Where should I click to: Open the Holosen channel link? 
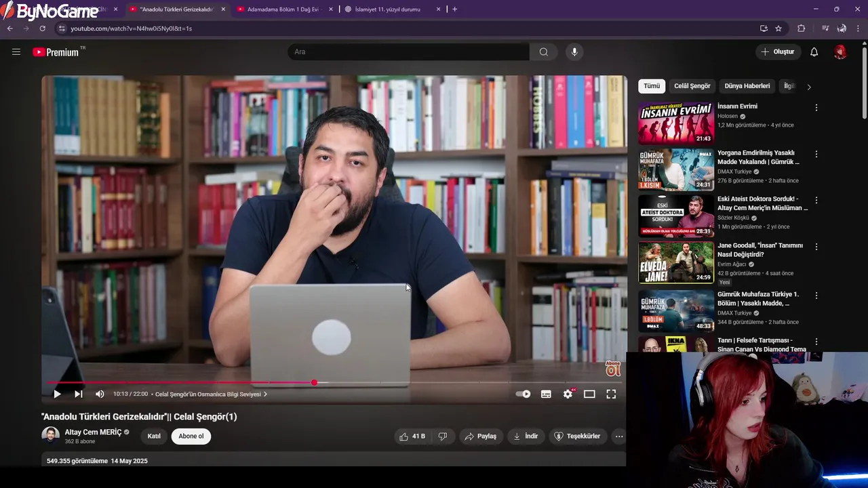pos(728,116)
